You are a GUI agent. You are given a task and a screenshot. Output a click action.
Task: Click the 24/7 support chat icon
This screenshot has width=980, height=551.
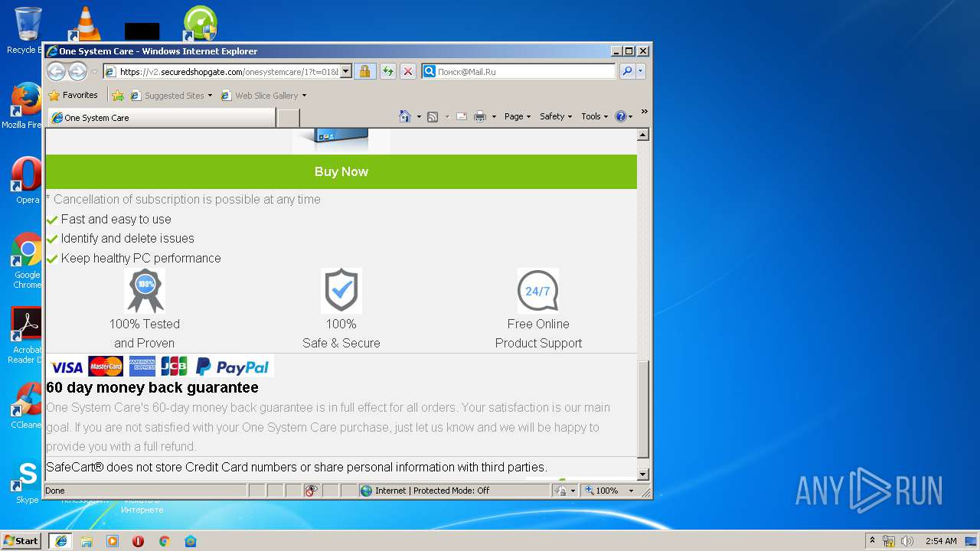538,289
